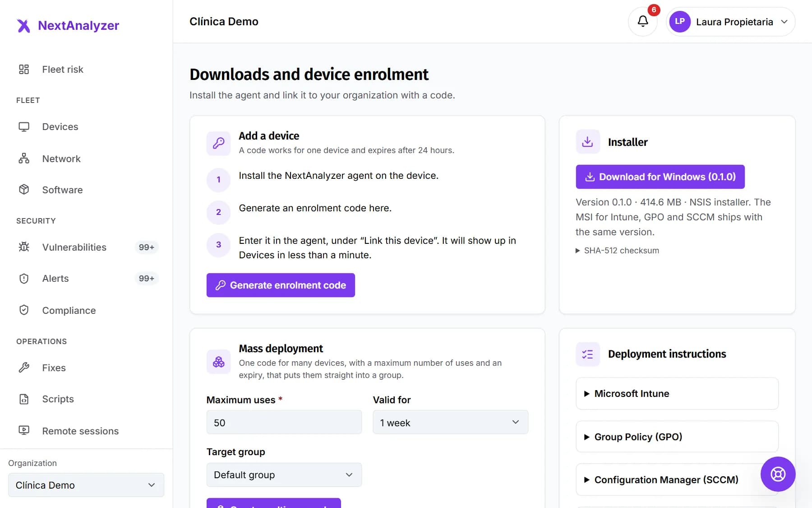This screenshot has width=812, height=508.
Task: Click the red notification count badge
Action: 654,10
